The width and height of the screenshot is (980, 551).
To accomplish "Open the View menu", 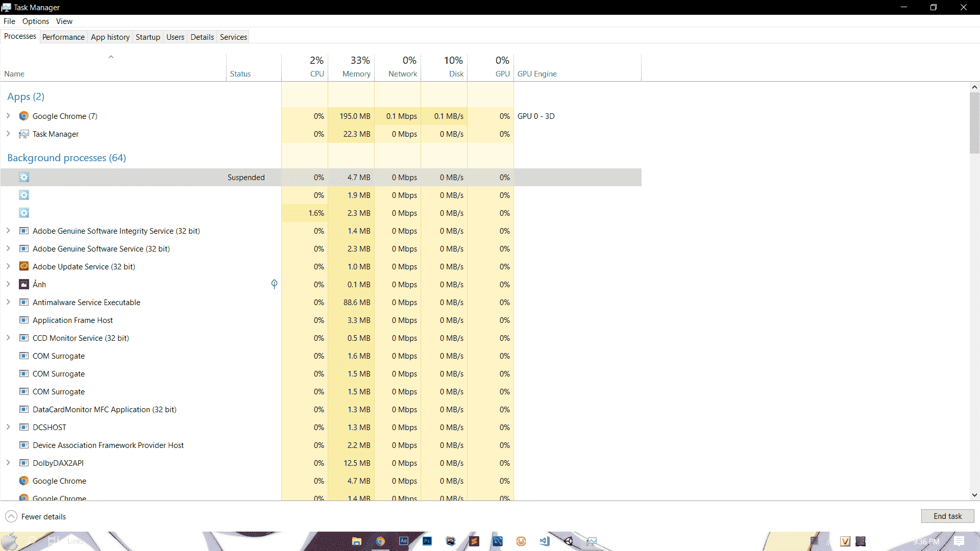I will point(64,21).
